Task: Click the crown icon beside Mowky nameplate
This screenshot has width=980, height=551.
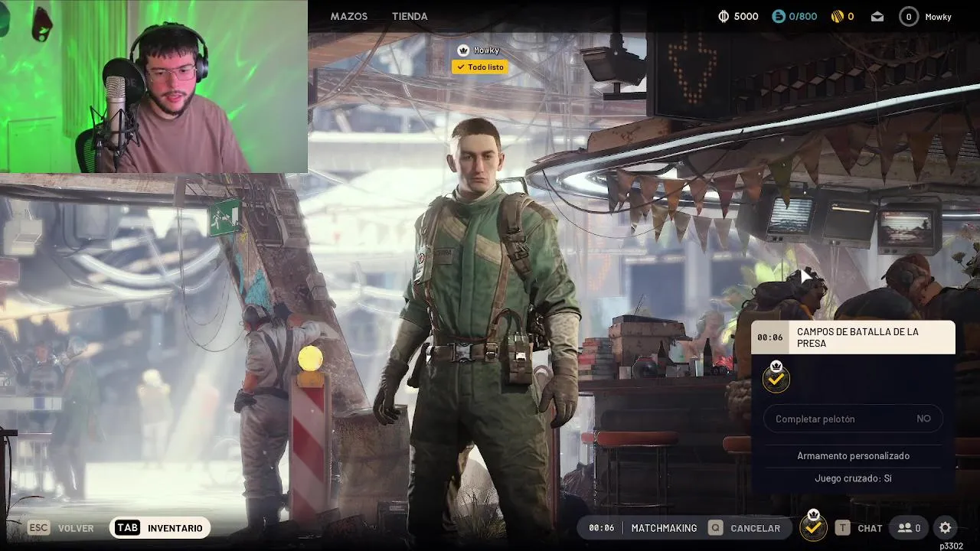Action: pyautogui.click(x=462, y=51)
